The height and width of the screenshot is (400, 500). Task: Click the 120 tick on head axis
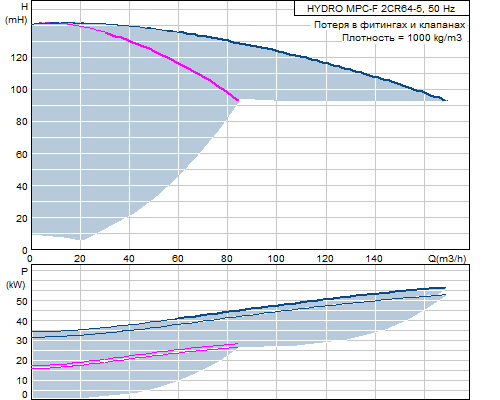(19, 58)
